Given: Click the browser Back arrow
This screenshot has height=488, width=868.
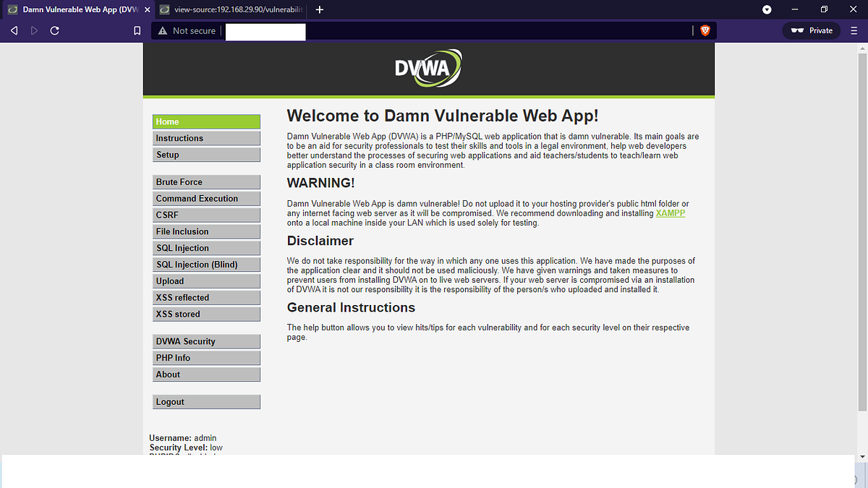Looking at the screenshot, I should (x=14, y=30).
